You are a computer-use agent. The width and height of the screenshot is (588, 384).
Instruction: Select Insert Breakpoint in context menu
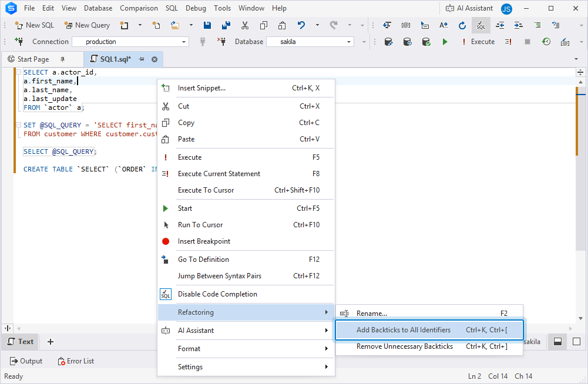246,241
